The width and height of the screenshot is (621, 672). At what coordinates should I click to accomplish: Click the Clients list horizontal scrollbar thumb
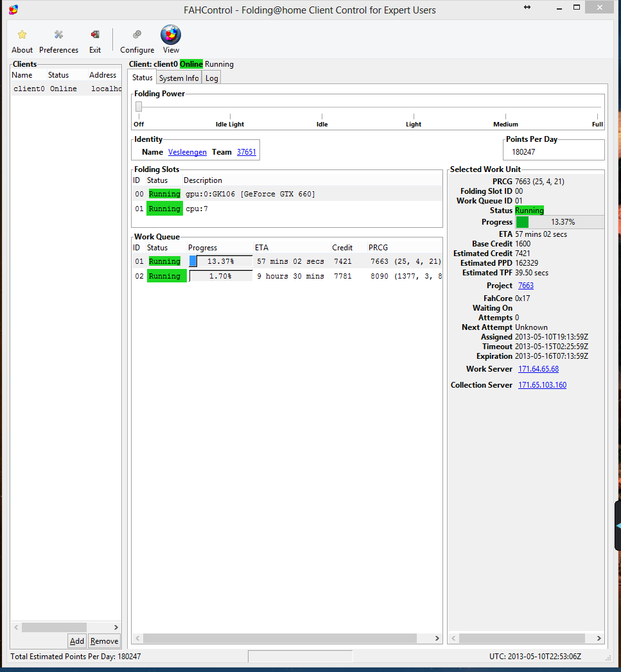(x=54, y=628)
